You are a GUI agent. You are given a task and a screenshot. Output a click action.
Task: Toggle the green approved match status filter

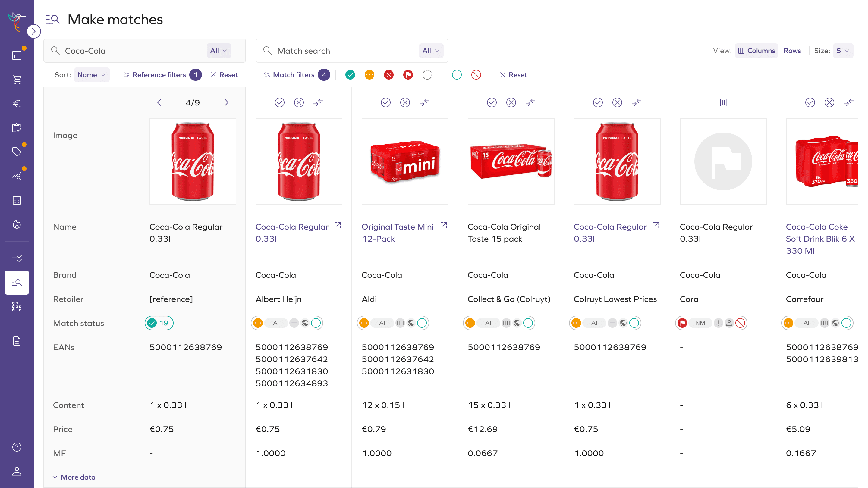(350, 74)
